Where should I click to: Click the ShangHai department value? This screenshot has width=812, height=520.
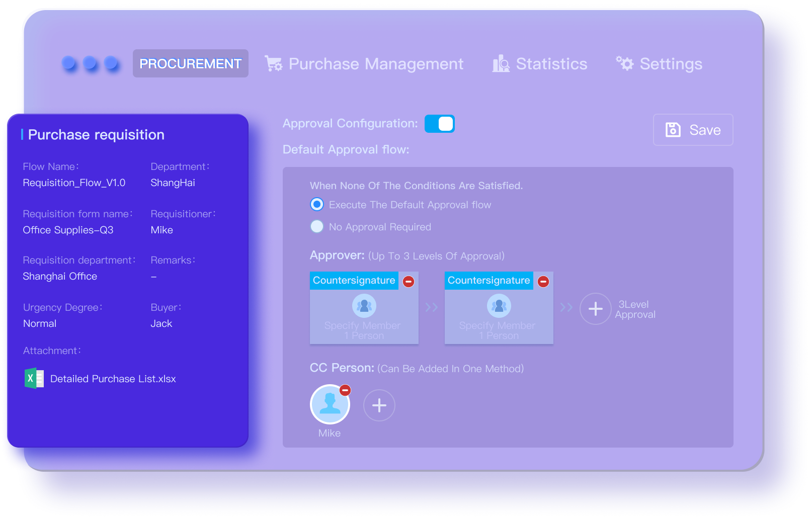pyautogui.click(x=173, y=183)
